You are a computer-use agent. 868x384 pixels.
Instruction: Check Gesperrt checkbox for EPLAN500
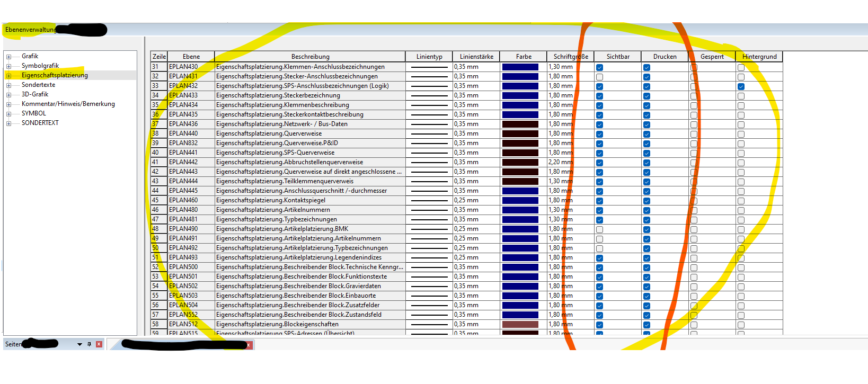(694, 267)
